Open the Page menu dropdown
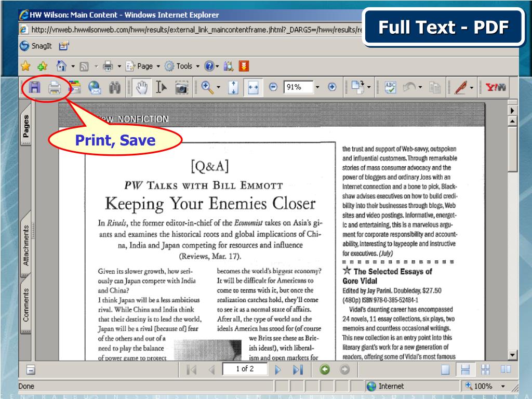This screenshot has height=399, width=532. [142, 66]
